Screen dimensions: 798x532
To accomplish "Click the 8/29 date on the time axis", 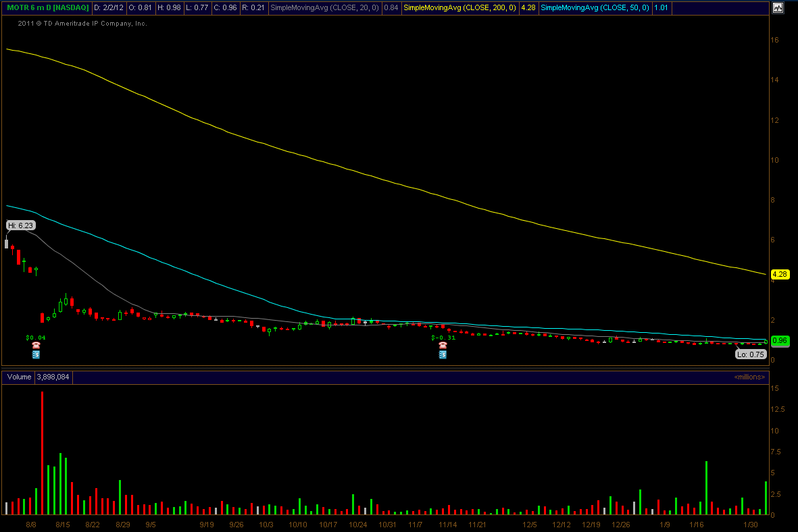I will (123, 525).
